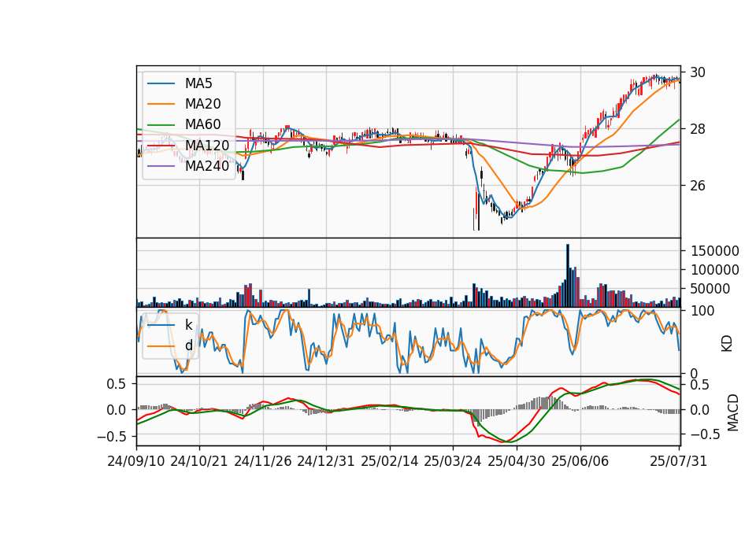This screenshot has height=543, width=756.
Task: Click the tallest volume bar
Action: pos(568,275)
